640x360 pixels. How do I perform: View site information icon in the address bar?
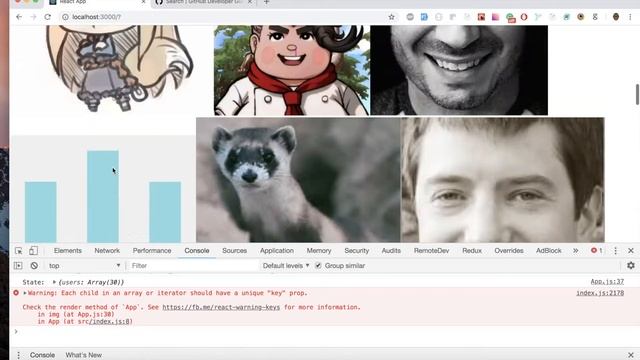tap(65, 17)
